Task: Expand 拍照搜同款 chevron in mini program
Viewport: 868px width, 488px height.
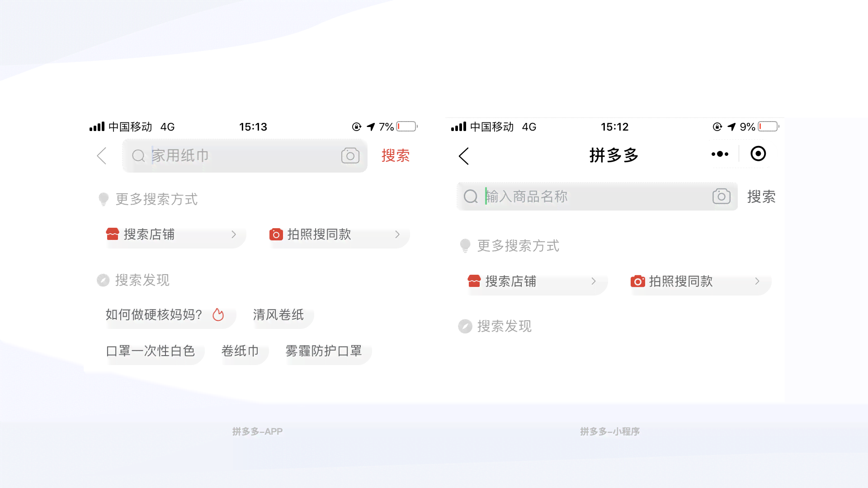Action: click(x=757, y=281)
